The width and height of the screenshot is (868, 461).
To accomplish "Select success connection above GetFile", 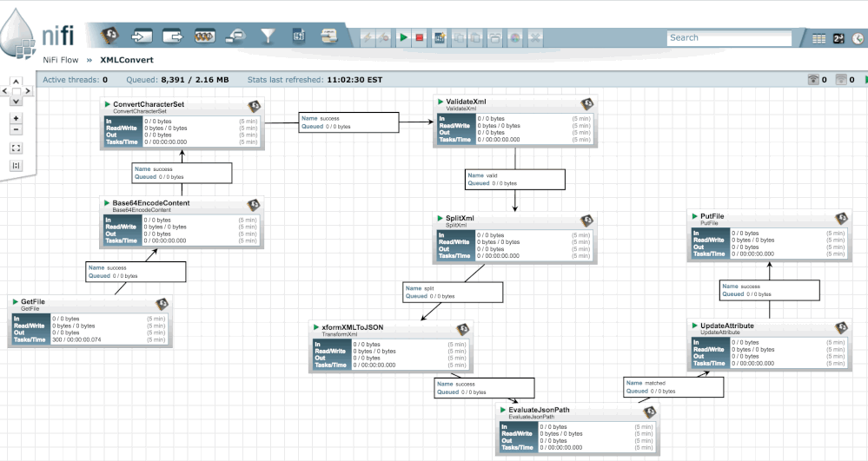I will (136, 272).
